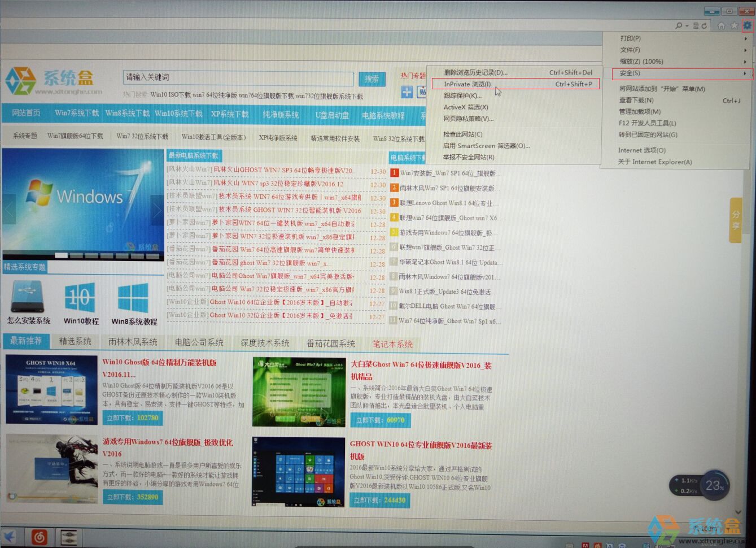Open the 怎么安装系统 USB drive icon
This screenshot has width=756, height=548.
[x=28, y=297]
